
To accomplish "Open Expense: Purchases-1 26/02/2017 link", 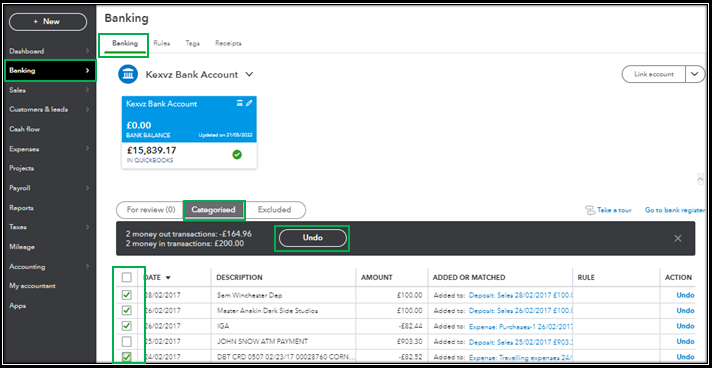I will [520, 326].
